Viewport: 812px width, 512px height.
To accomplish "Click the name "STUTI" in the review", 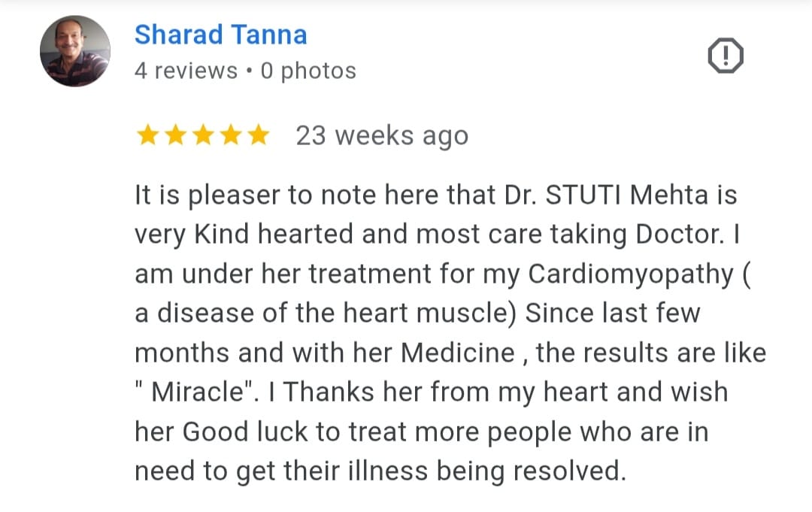I will tap(583, 195).
